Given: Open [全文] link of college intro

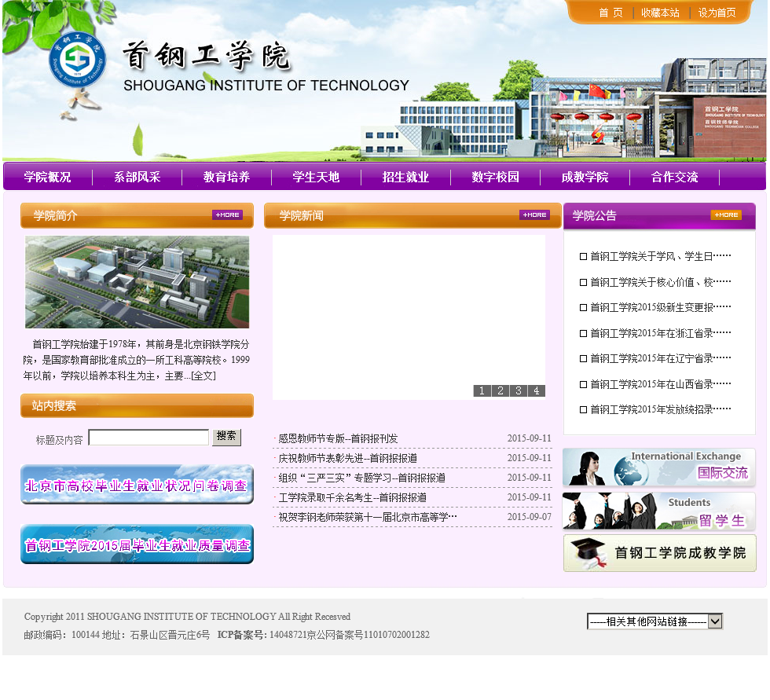Looking at the screenshot, I should click(203, 376).
